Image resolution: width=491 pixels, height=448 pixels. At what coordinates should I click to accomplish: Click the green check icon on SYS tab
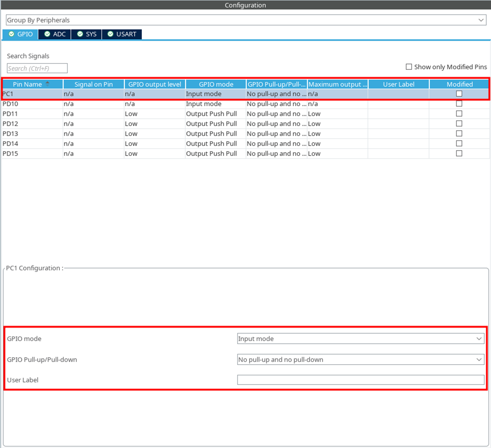(80, 34)
